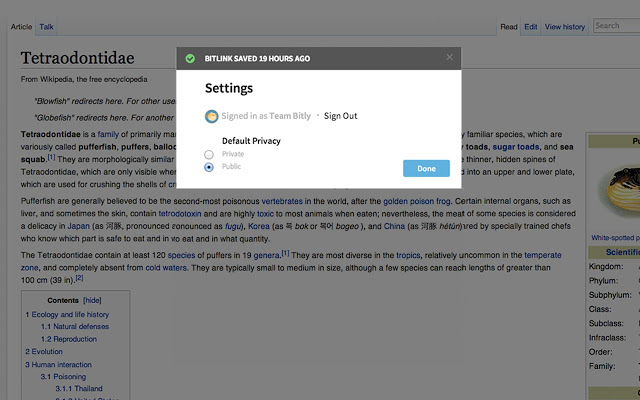
Task: Open the fugu link
Action: pos(233,227)
